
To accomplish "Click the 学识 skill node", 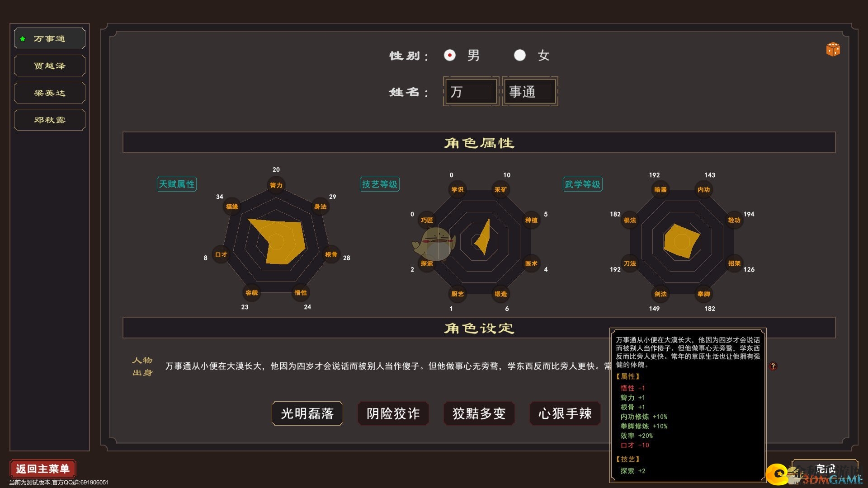I will (458, 190).
